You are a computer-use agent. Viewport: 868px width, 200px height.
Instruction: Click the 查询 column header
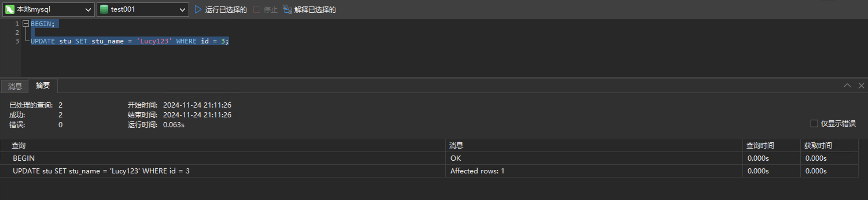(19, 145)
